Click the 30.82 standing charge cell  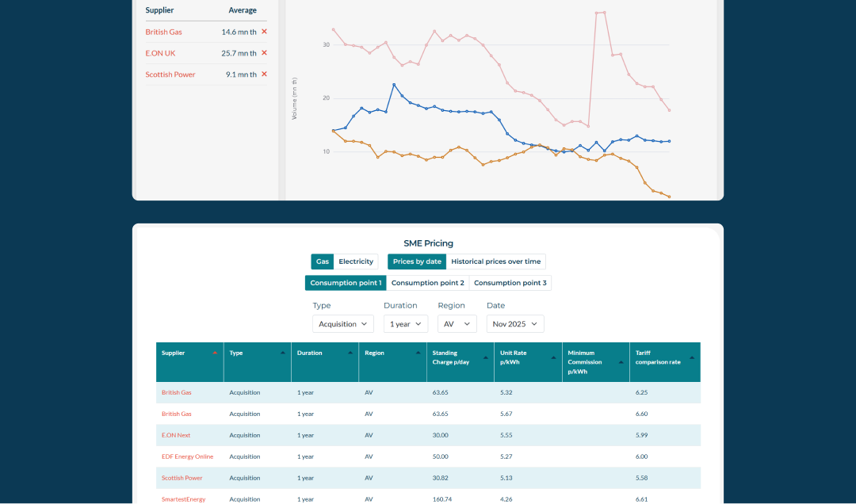(440, 478)
